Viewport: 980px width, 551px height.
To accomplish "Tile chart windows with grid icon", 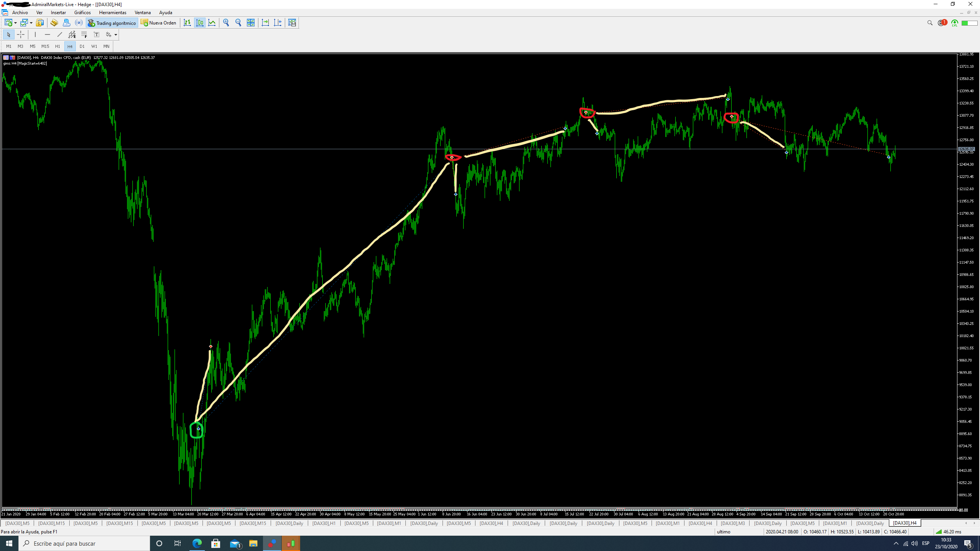I will 250,23.
